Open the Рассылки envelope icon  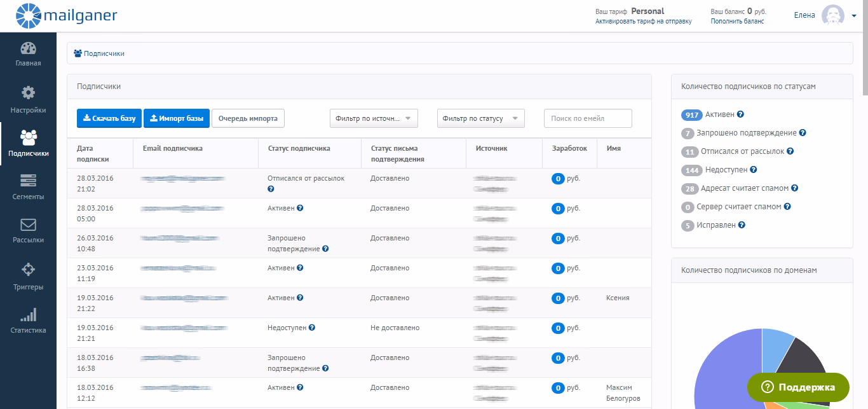[x=28, y=226]
